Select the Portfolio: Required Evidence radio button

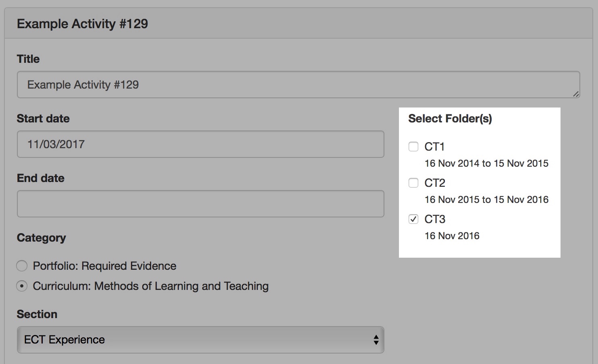click(22, 266)
